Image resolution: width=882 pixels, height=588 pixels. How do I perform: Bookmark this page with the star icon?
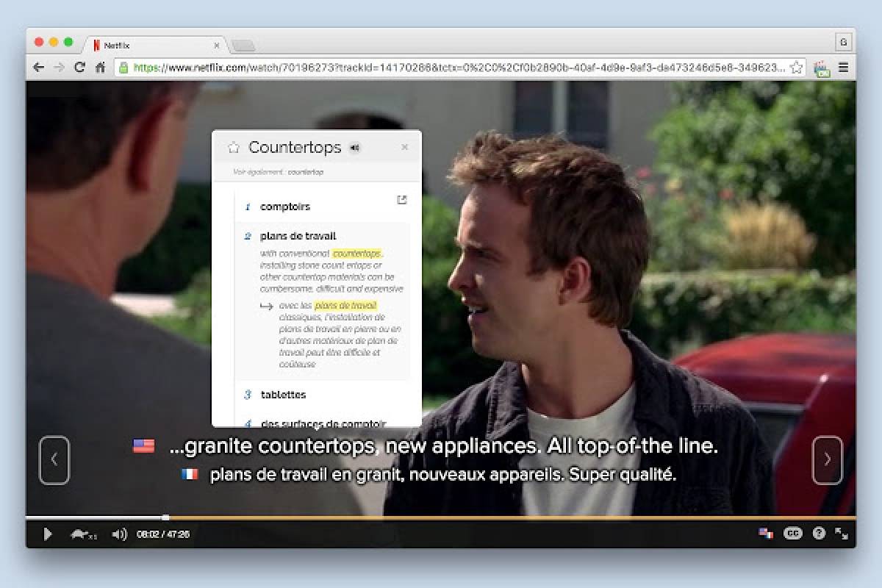[796, 68]
